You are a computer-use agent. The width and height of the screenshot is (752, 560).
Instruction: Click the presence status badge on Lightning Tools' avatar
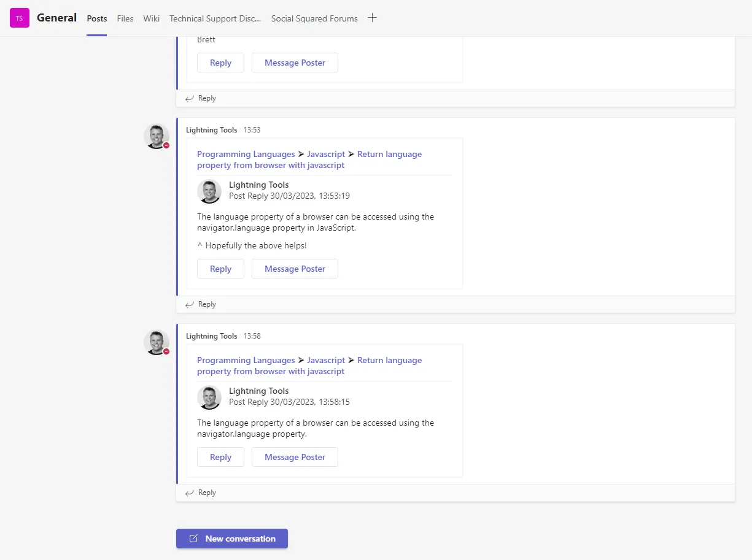(x=166, y=145)
